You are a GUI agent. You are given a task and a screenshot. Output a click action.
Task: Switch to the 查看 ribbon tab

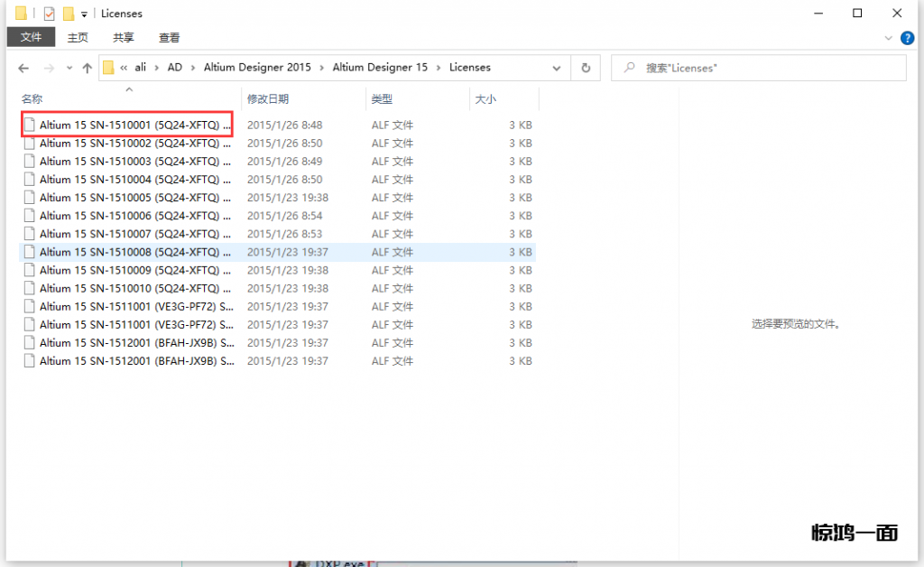pyautogui.click(x=169, y=37)
